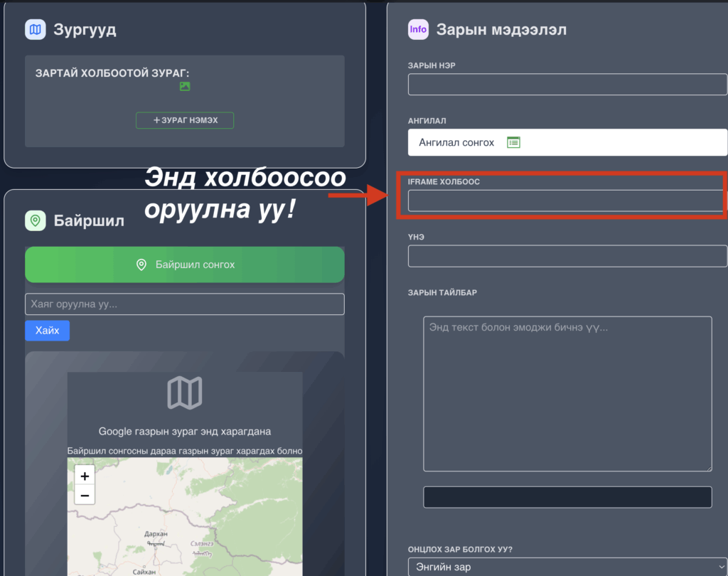Click the map icon beside Зургууд heading
Viewport: 728px width, 576px height.
tap(35, 29)
